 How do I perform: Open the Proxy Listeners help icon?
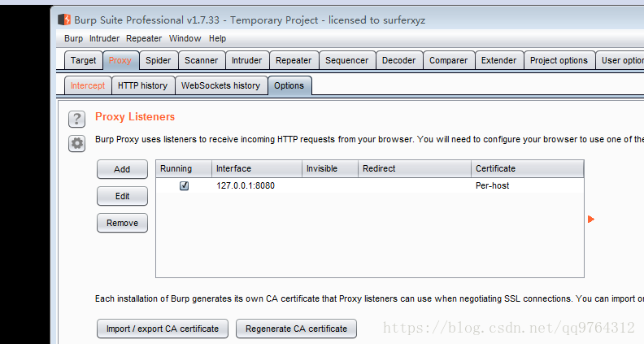point(76,120)
